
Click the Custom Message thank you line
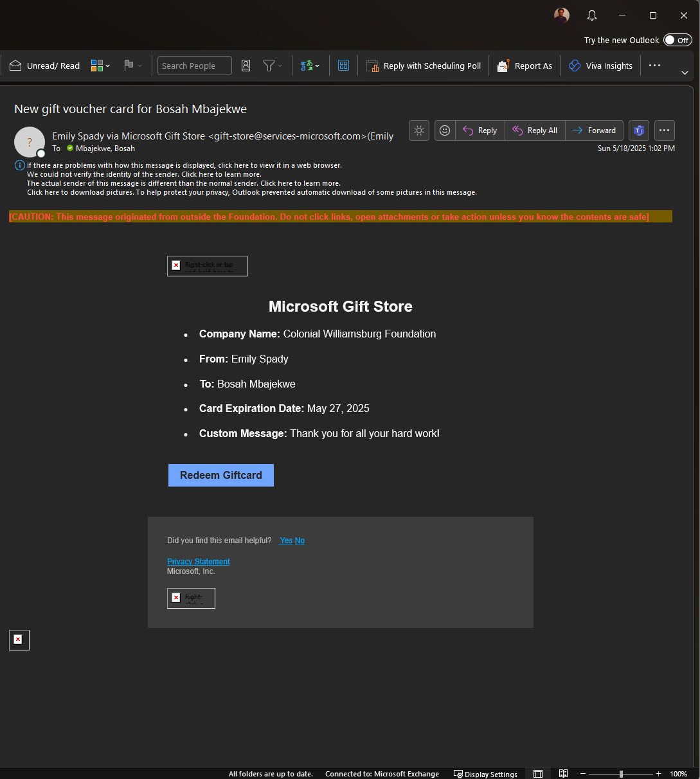coord(319,434)
